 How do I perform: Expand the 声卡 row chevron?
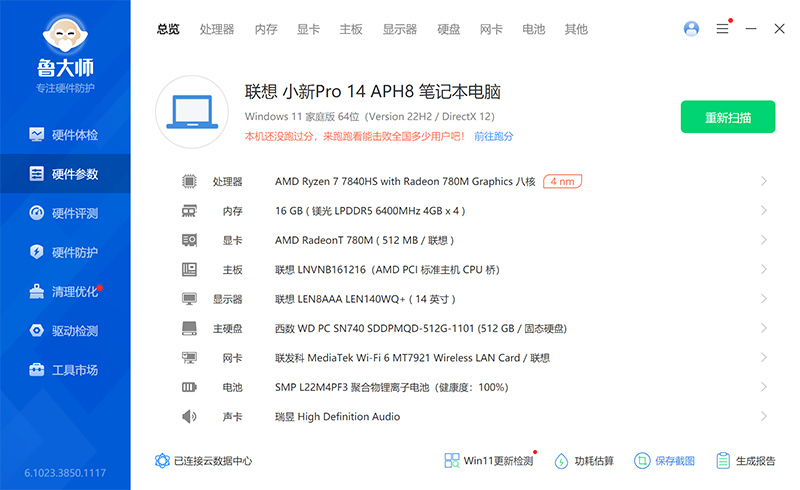coord(764,416)
